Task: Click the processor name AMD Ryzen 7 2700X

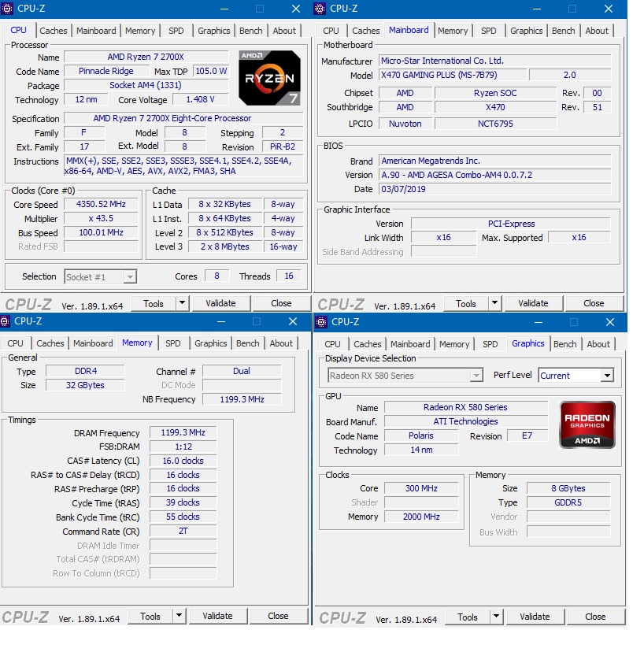Action: point(146,57)
